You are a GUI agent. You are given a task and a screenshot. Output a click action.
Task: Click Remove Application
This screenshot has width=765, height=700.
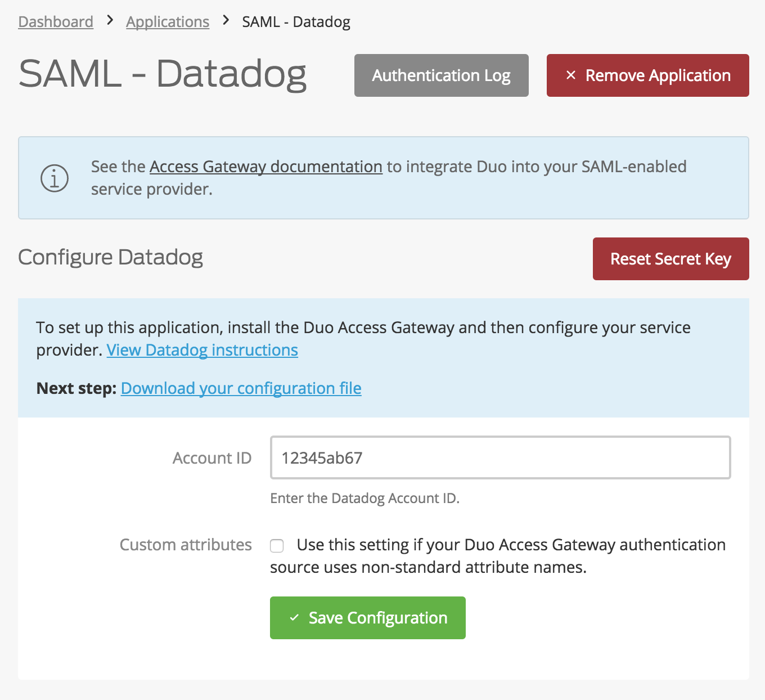pyautogui.click(x=647, y=75)
